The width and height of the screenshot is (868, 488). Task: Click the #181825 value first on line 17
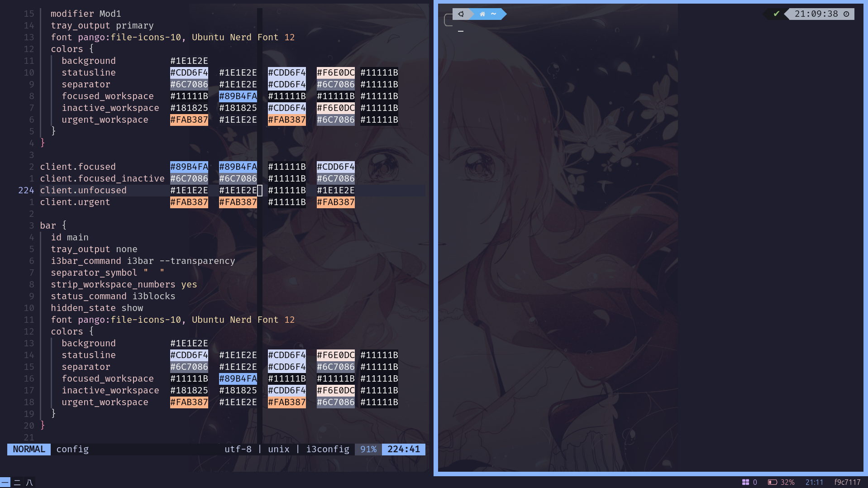(x=189, y=390)
